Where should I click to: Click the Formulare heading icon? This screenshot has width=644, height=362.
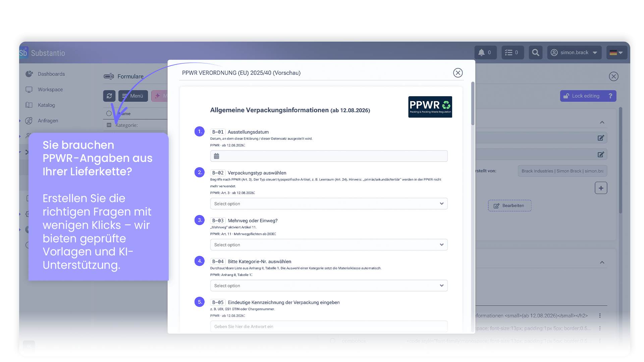click(109, 76)
